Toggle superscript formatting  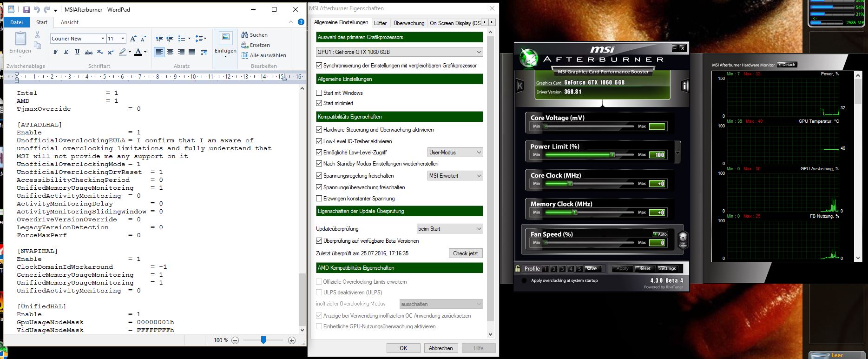[x=111, y=52]
